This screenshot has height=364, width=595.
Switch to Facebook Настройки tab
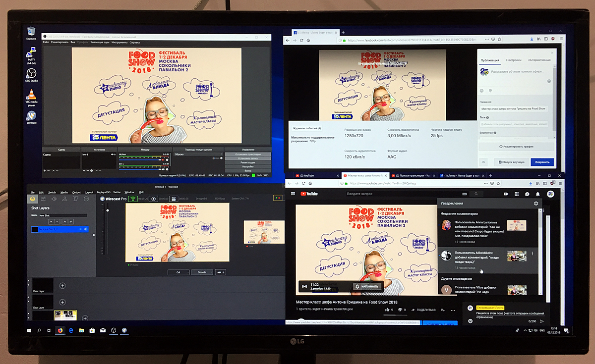point(514,60)
